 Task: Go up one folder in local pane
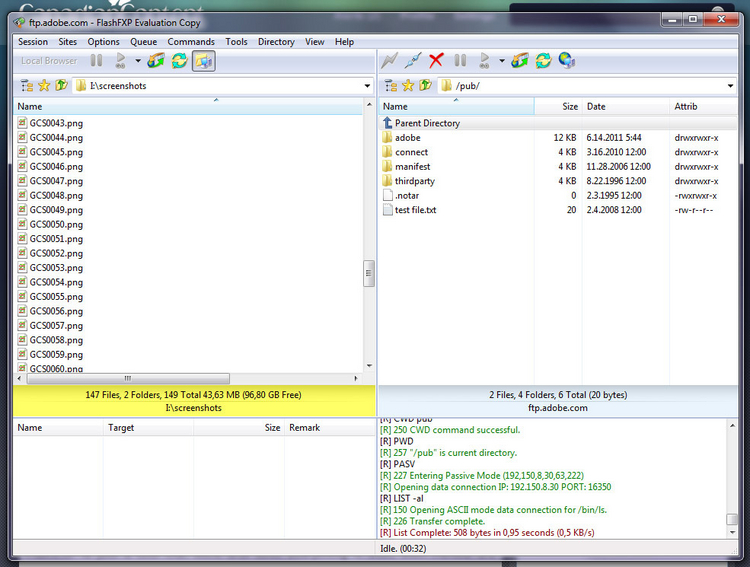click(61, 86)
